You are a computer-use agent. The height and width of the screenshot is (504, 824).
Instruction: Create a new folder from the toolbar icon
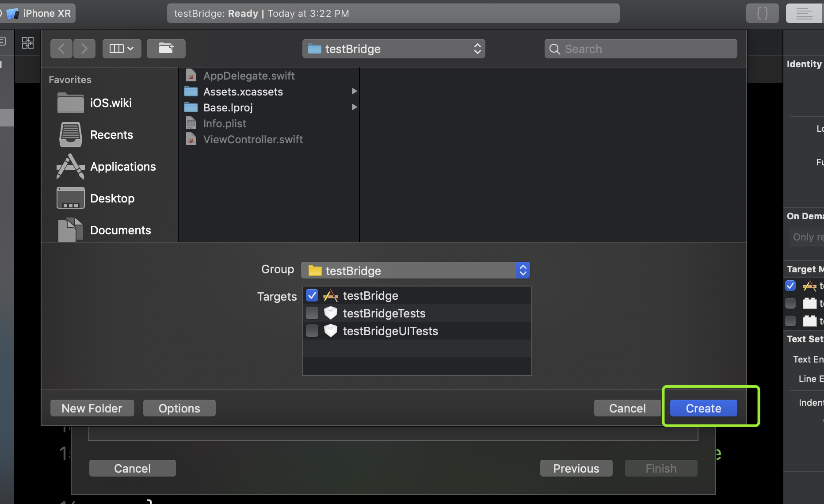coord(166,49)
